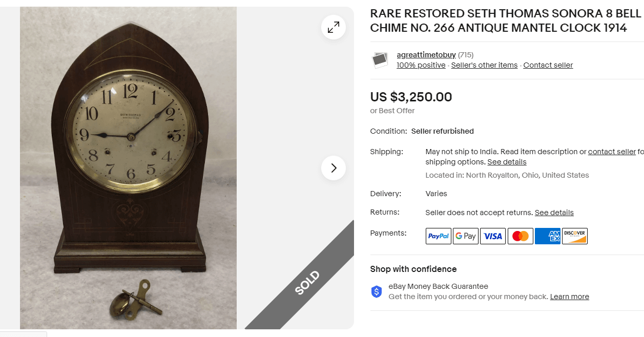
Task: Click the seller avatar photo icon
Action: (380, 60)
